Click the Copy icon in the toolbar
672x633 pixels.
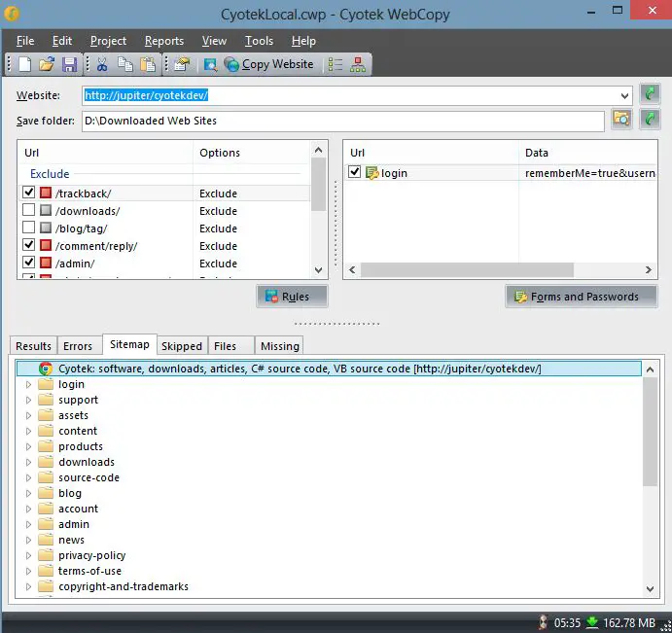point(125,64)
